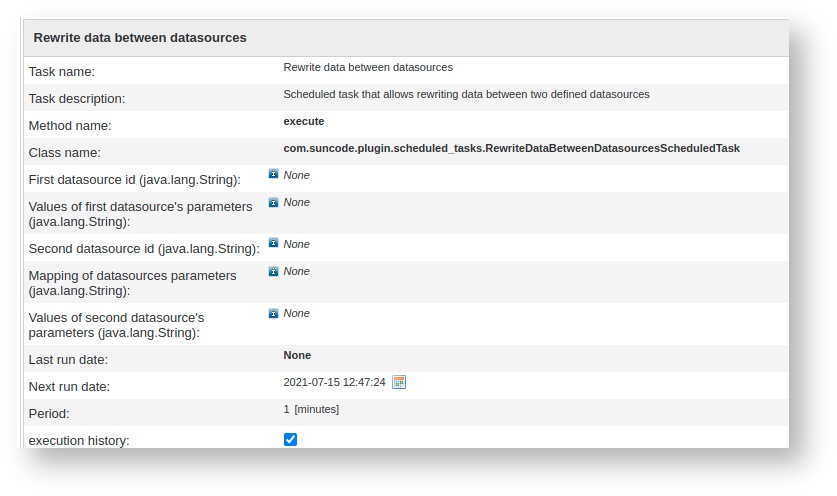Click None value for Mapping of datasources parameters
The height and width of the screenshot is (496, 837).
(x=296, y=271)
